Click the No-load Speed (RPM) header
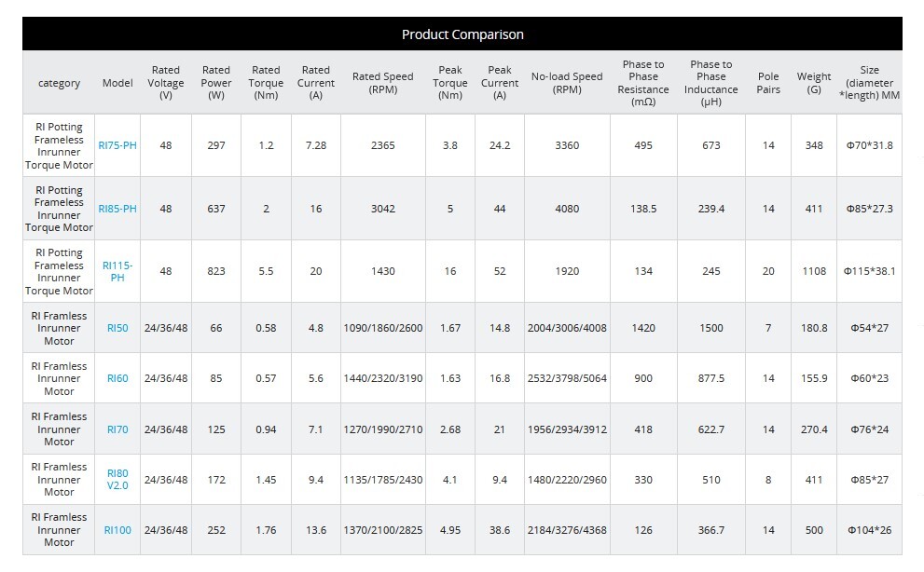The width and height of the screenshot is (924, 572). (x=567, y=83)
